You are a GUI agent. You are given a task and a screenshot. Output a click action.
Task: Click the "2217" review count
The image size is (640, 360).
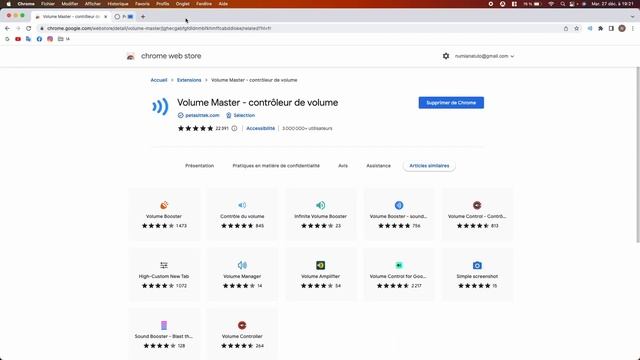coord(416,286)
